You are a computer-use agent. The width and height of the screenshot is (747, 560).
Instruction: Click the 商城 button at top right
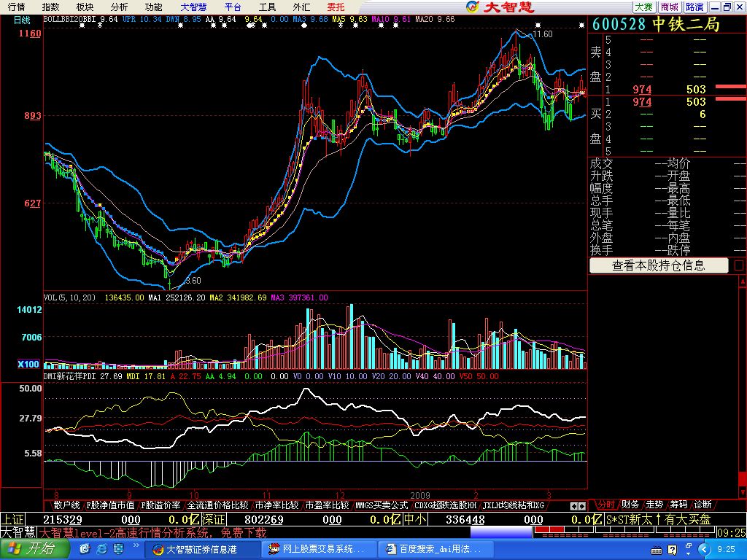(670, 7)
